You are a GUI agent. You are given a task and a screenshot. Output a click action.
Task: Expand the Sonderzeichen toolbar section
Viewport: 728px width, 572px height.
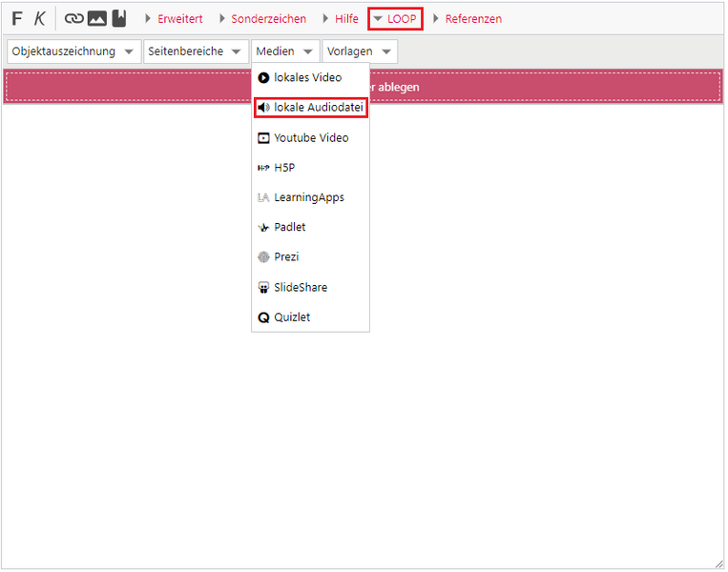tap(262, 18)
